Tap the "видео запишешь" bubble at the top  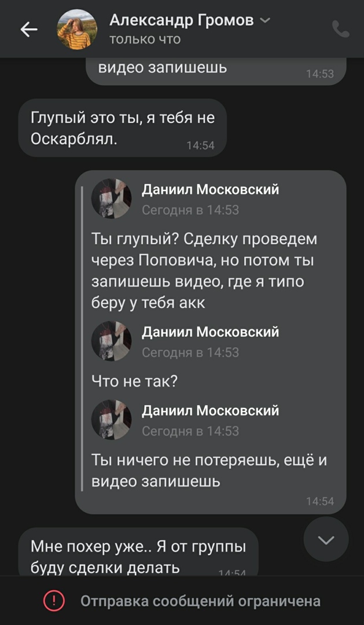(x=215, y=70)
